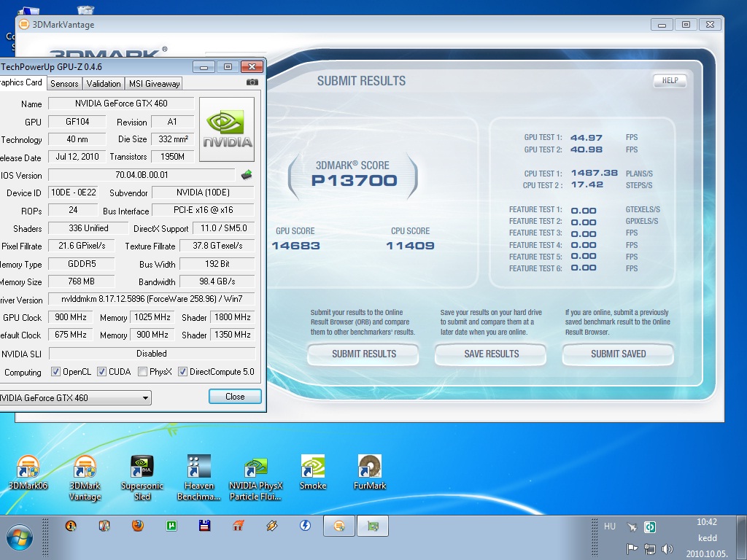Click the SUBMIT SAVED button
This screenshot has height=560, width=747.
click(x=619, y=354)
